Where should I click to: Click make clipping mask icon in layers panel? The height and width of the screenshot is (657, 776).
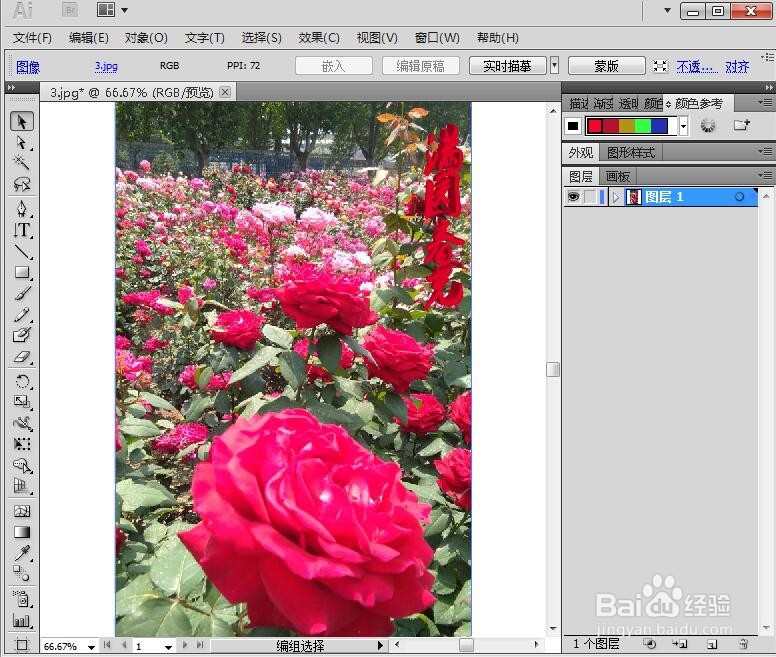pyautogui.click(x=650, y=644)
